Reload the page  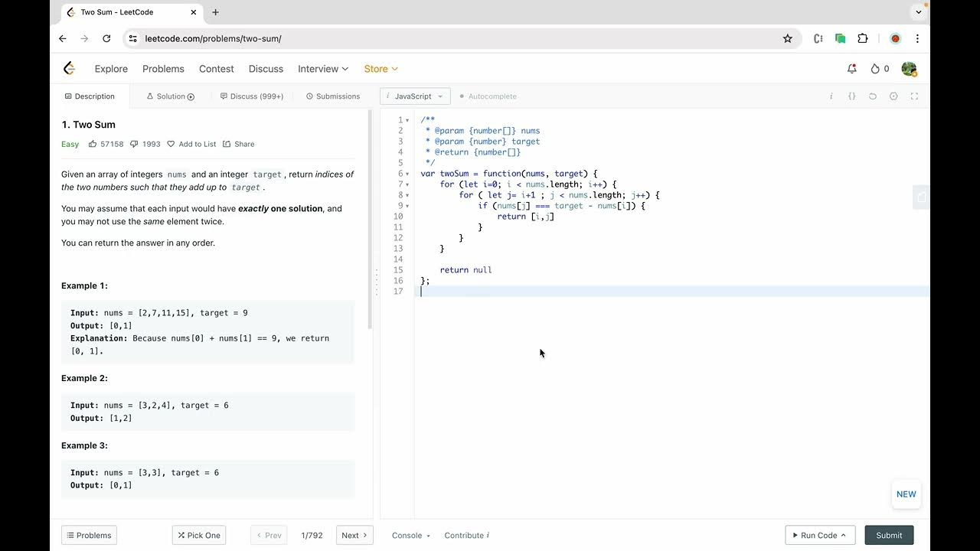tap(106, 38)
